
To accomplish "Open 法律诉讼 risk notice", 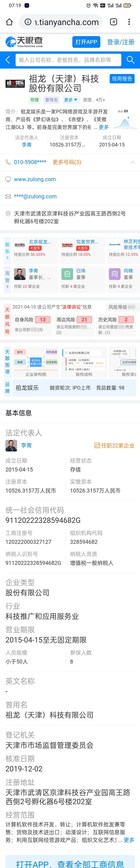I will (52, 307).
